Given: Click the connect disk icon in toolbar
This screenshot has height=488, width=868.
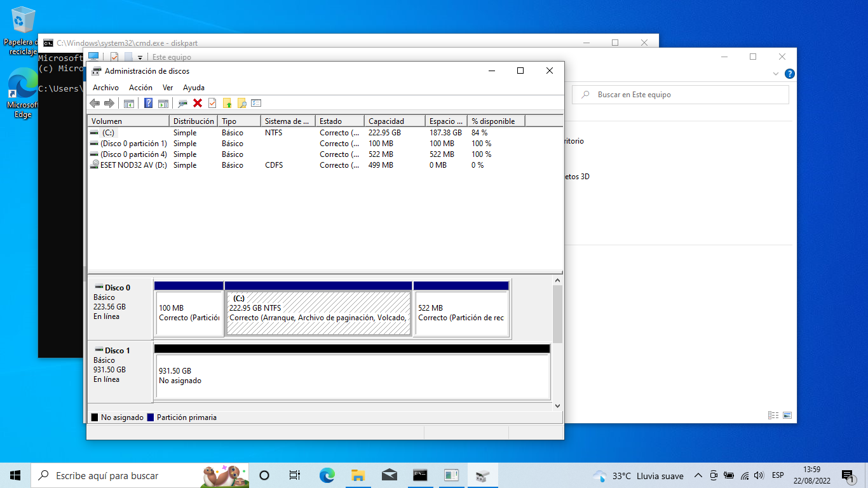Looking at the screenshot, I should (182, 103).
